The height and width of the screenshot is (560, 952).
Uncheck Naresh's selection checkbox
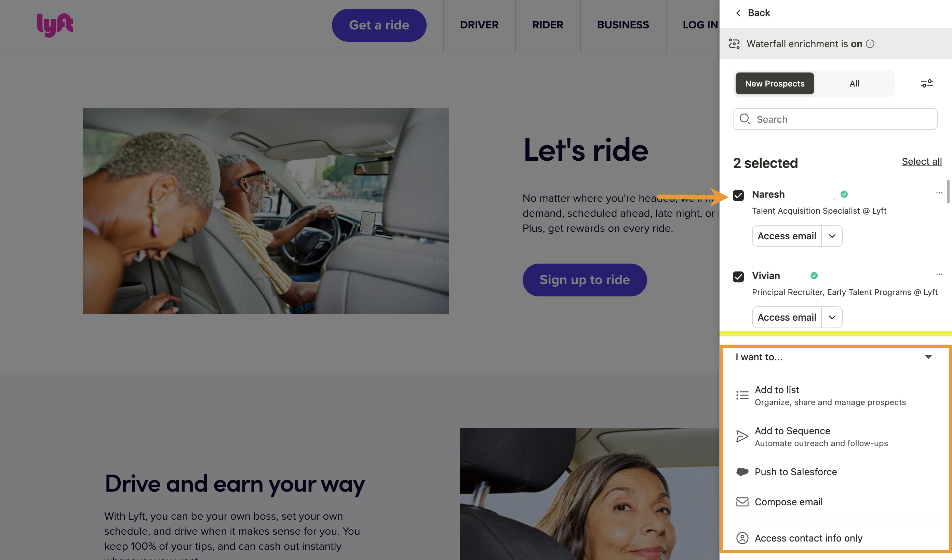tap(738, 195)
